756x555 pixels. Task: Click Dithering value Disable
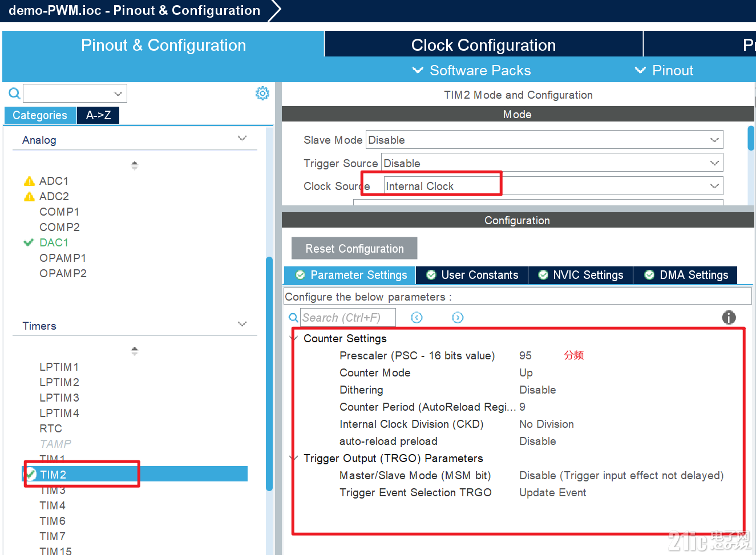(x=537, y=390)
